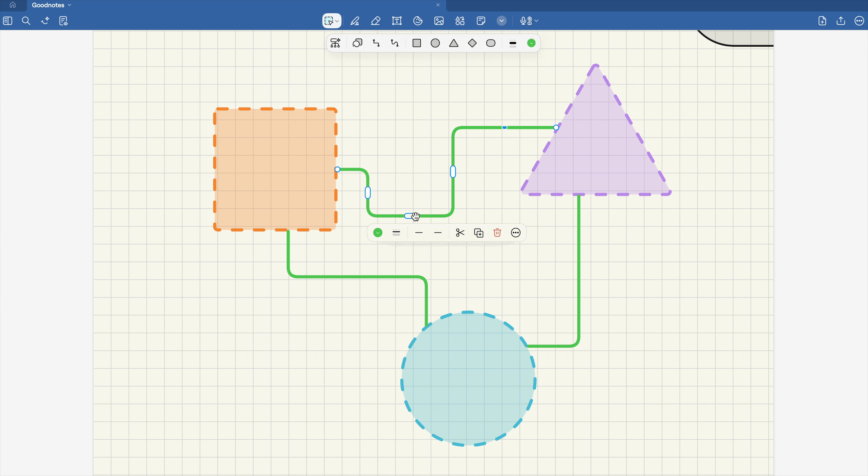Cut the selected connector with scissors
The height and width of the screenshot is (476, 868).
click(460, 233)
